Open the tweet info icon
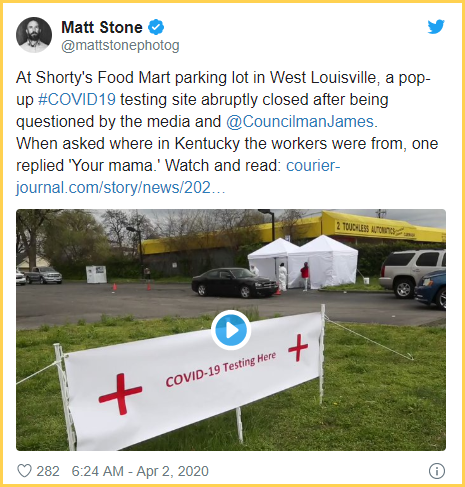This screenshot has height=487, width=465. [x=437, y=471]
